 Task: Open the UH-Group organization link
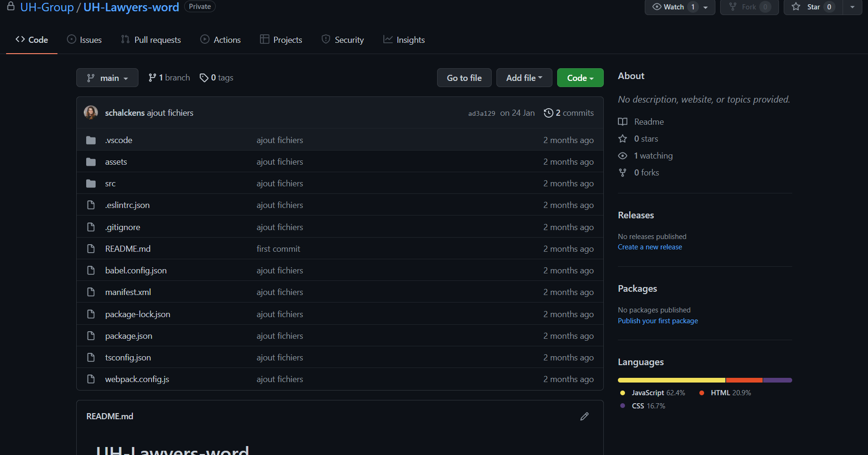(47, 8)
